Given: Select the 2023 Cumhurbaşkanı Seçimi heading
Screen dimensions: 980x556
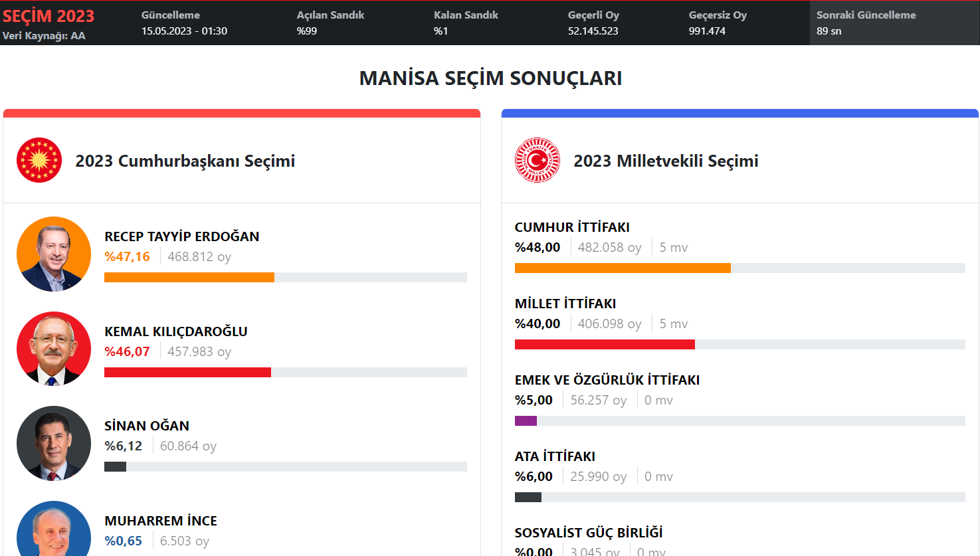Looking at the screenshot, I should point(185,161).
